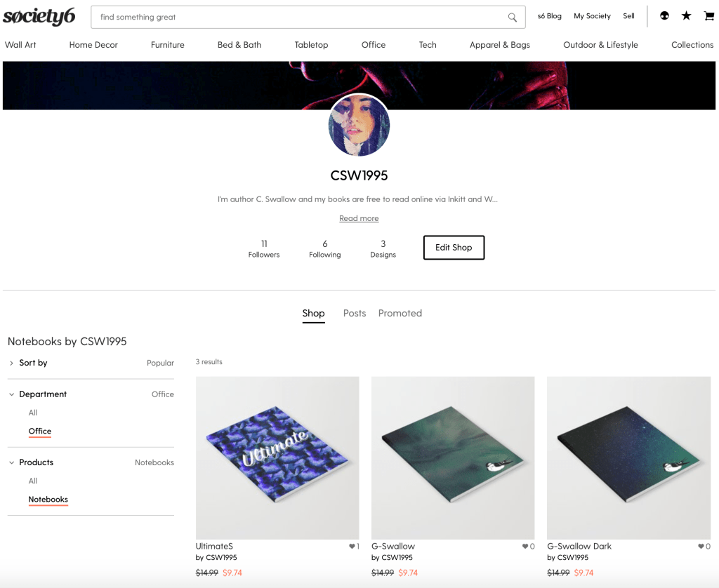Go to Society6 logo homepage
Screen dimensions: 719x588
coord(39,17)
